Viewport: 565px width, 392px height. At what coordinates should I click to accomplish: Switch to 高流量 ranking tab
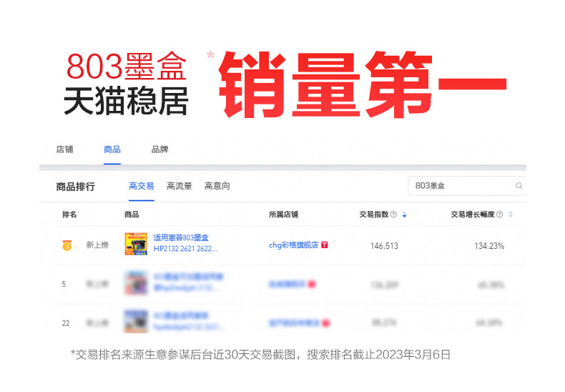179,186
